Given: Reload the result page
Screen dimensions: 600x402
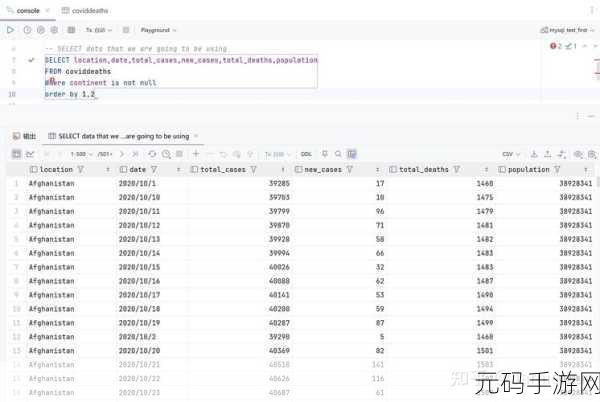Looking at the screenshot, I should tap(152, 154).
